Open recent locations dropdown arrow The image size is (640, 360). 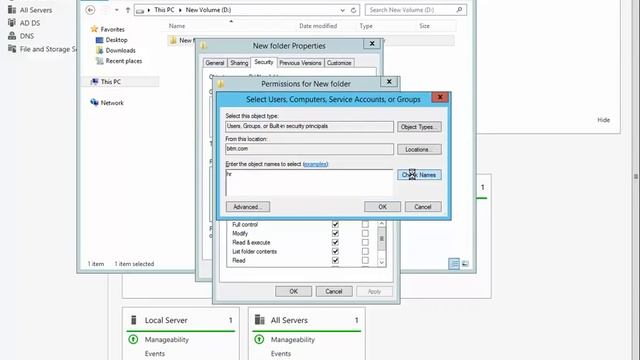tap(117, 10)
